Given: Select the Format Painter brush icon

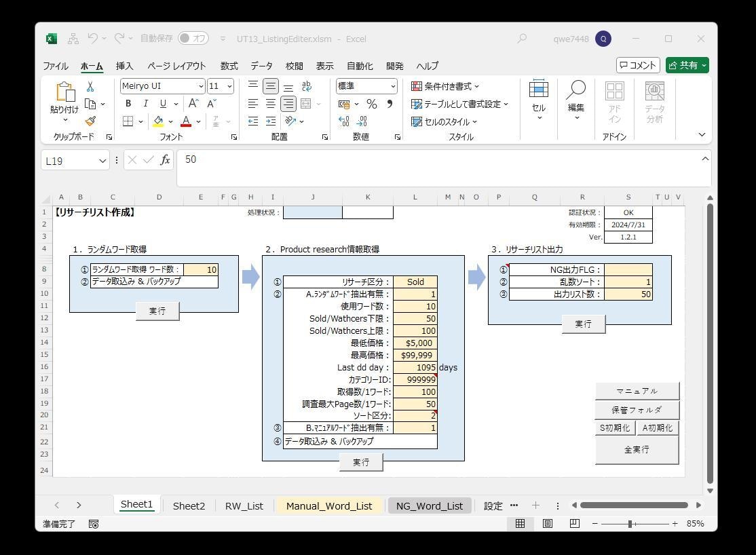Looking at the screenshot, I should (90, 121).
